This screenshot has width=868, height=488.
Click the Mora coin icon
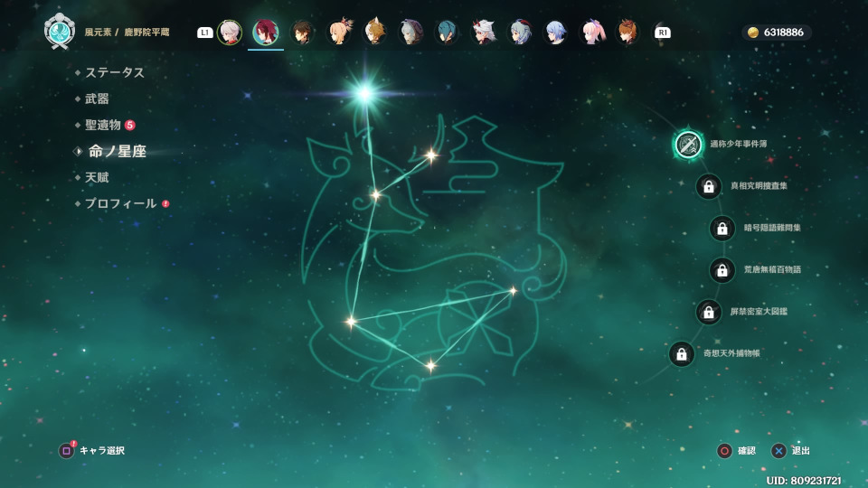click(753, 33)
